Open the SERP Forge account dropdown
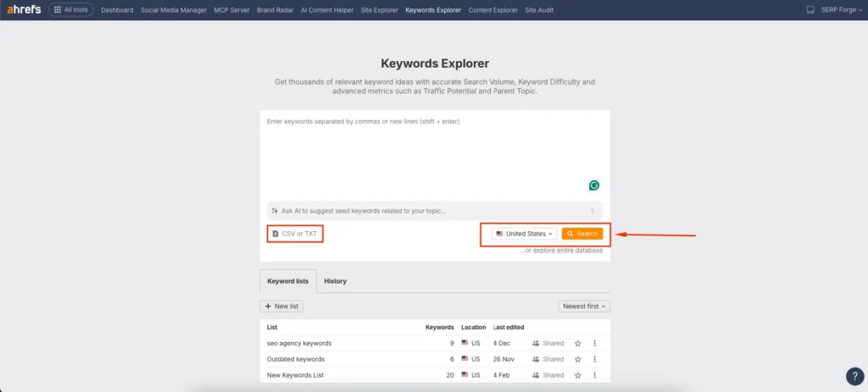The height and width of the screenshot is (392, 868). click(x=842, y=10)
